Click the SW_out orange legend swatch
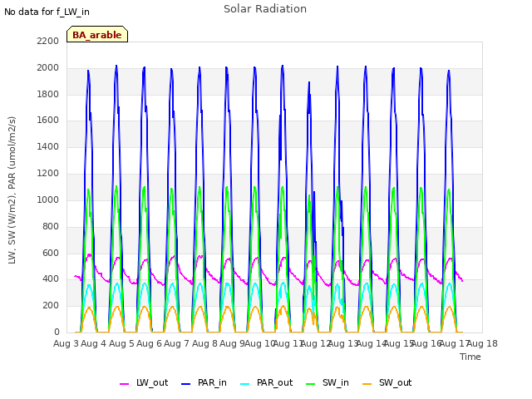The image size is (532, 399). [x=367, y=384]
